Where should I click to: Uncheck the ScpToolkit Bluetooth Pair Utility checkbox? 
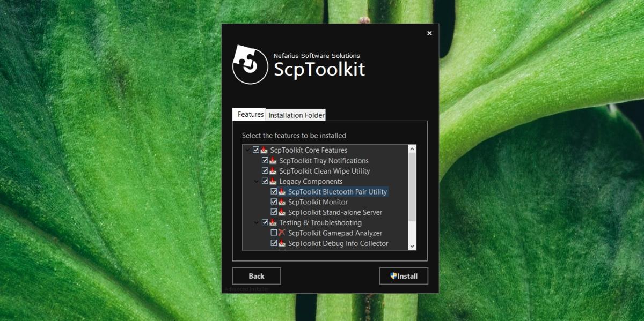274,192
